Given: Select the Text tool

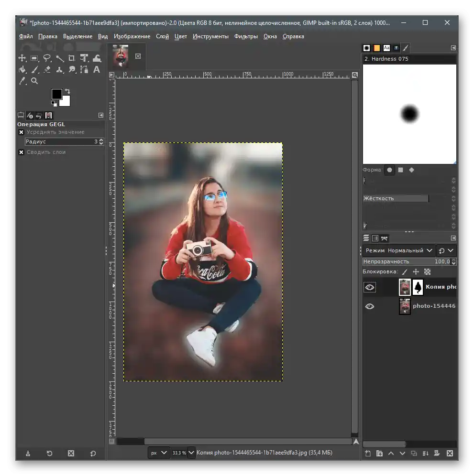Looking at the screenshot, I should coord(97,69).
